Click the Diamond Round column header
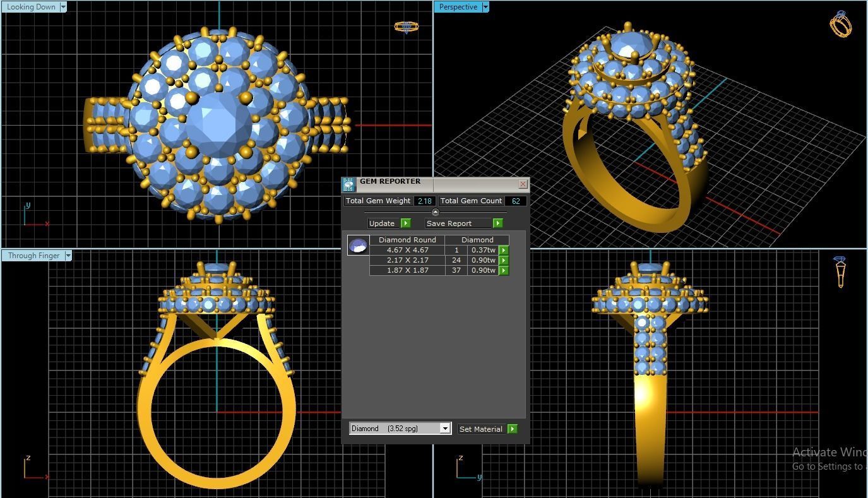The image size is (868, 498). click(407, 240)
